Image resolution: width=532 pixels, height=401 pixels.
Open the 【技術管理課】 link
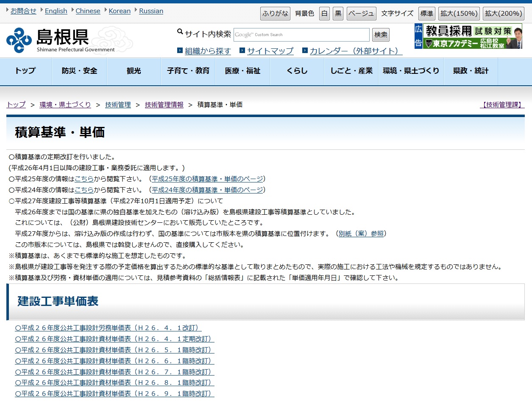[502, 104]
